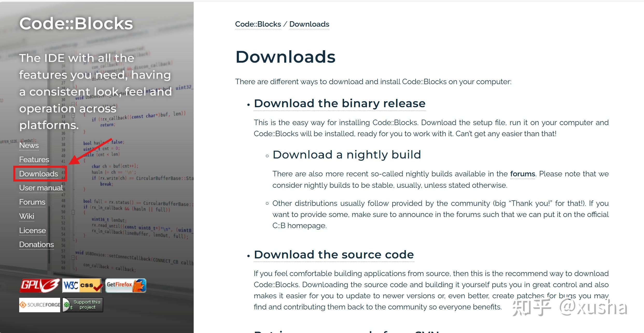
Task: Open Download the source code heading
Action: click(x=334, y=255)
